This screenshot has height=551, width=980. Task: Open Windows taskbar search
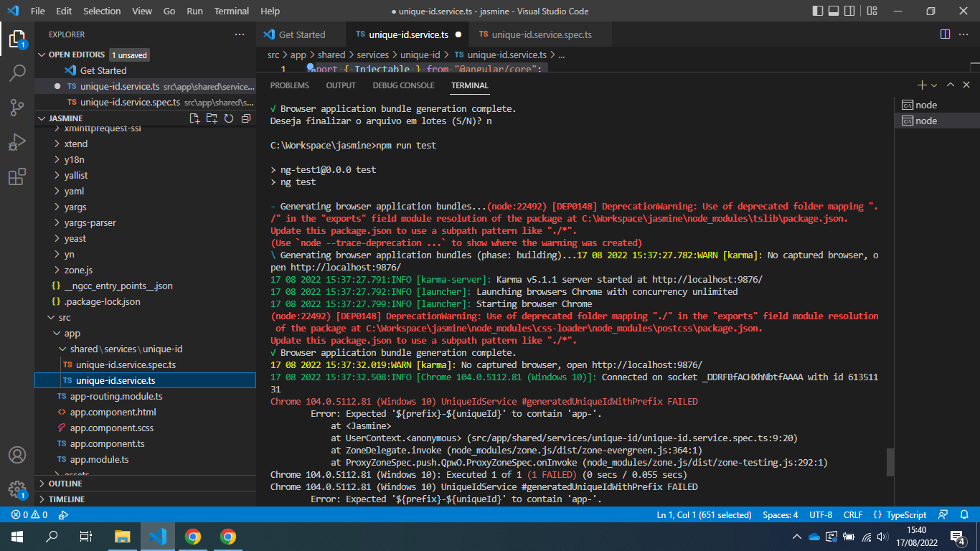[52, 536]
